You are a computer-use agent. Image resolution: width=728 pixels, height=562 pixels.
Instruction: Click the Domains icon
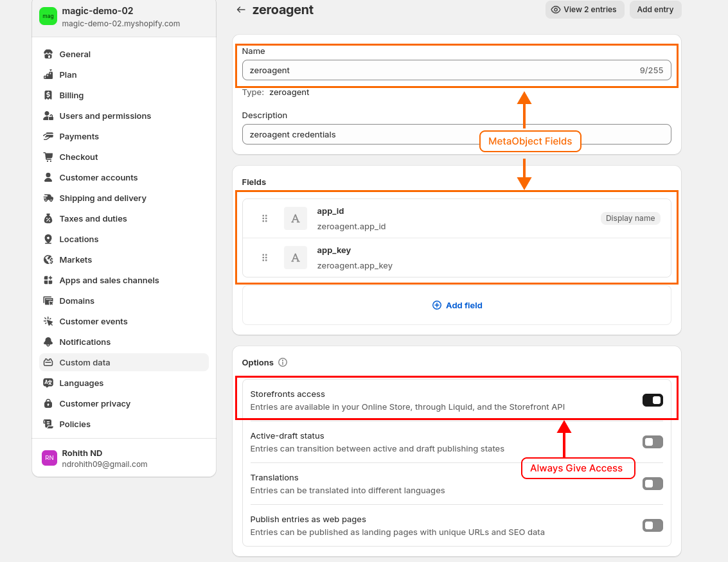point(48,301)
